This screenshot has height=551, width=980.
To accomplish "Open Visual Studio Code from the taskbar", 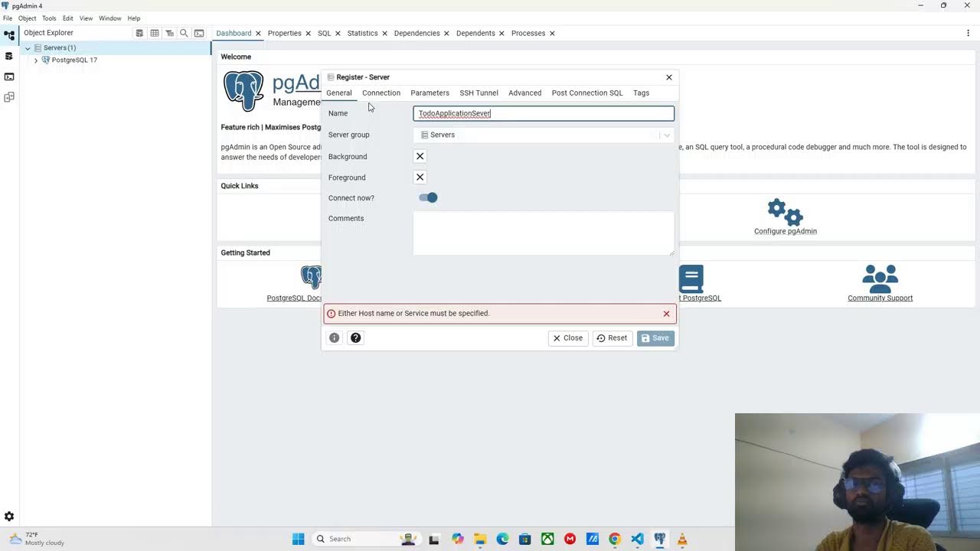I will click(637, 539).
